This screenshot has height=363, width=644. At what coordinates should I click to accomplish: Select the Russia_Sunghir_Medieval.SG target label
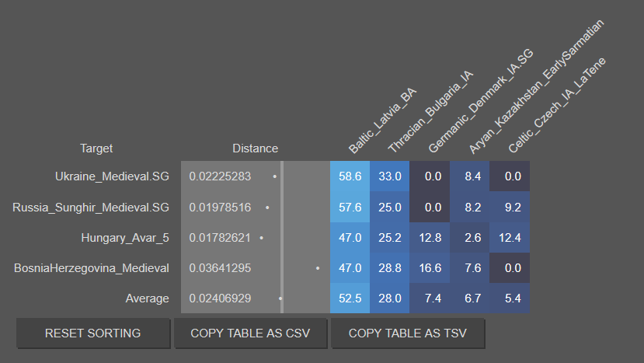tap(91, 208)
